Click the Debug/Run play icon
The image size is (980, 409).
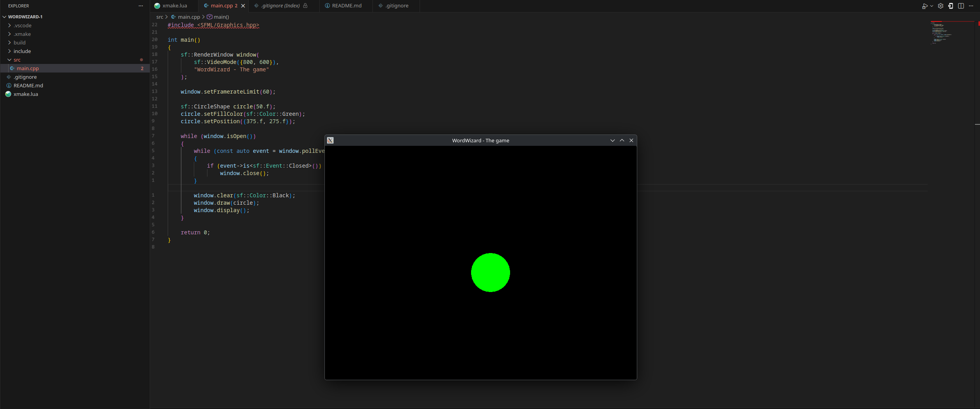pyautogui.click(x=924, y=6)
